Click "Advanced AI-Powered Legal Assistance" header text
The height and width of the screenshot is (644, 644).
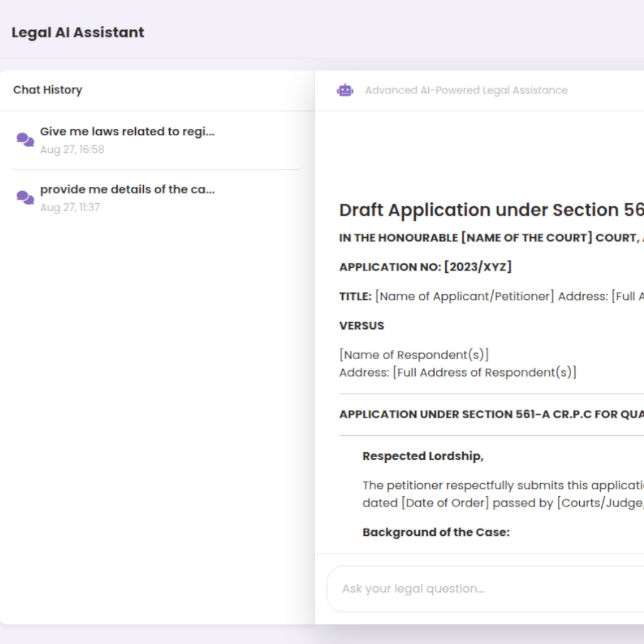click(x=466, y=91)
